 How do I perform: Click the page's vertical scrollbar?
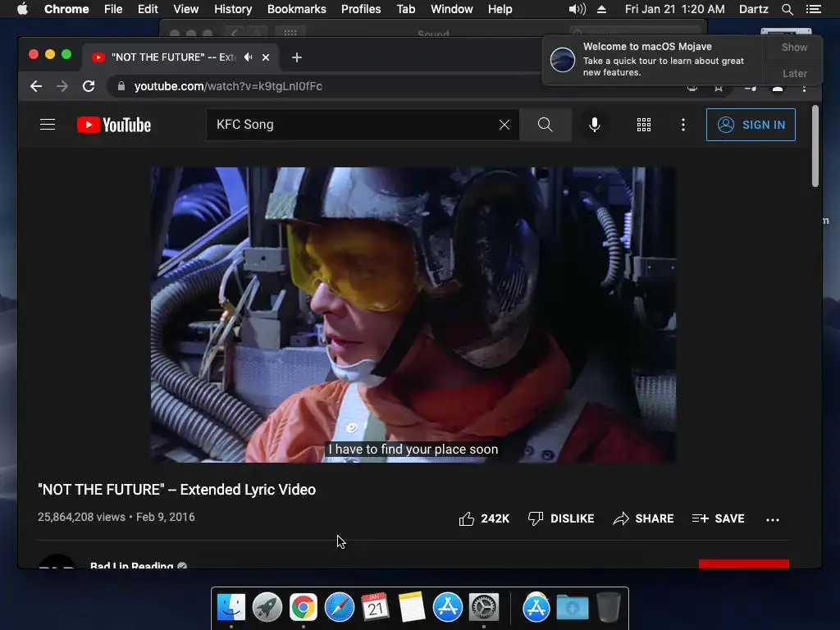click(815, 146)
